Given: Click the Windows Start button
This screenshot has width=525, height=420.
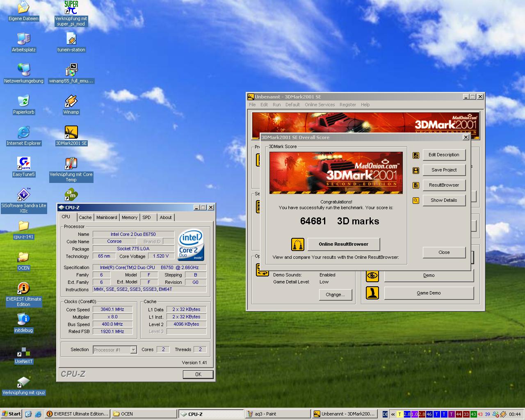Looking at the screenshot, I should pos(11,414).
